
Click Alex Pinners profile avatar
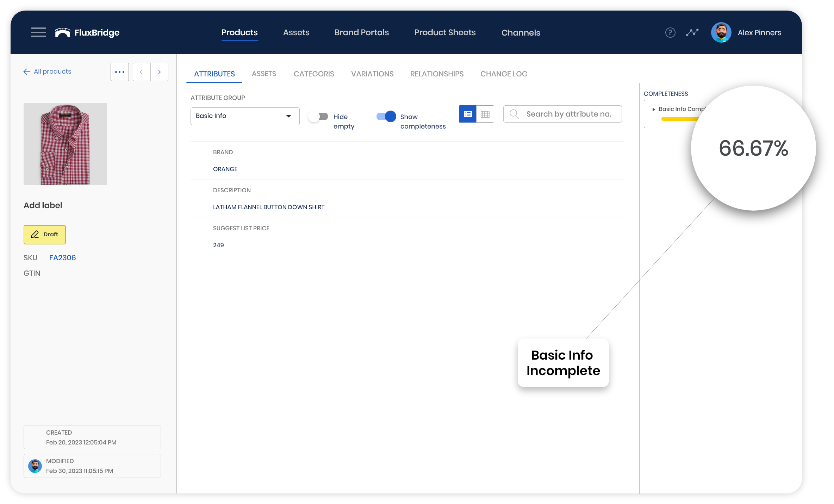click(721, 33)
